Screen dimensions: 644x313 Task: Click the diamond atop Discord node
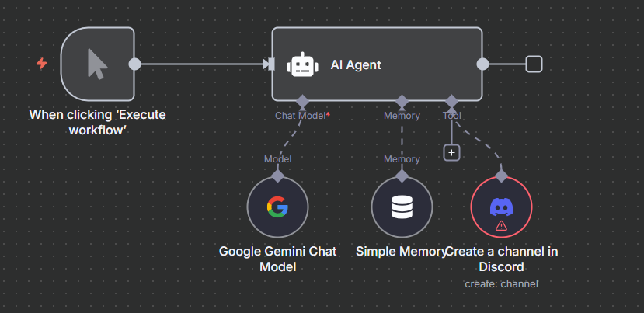pos(502,176)
